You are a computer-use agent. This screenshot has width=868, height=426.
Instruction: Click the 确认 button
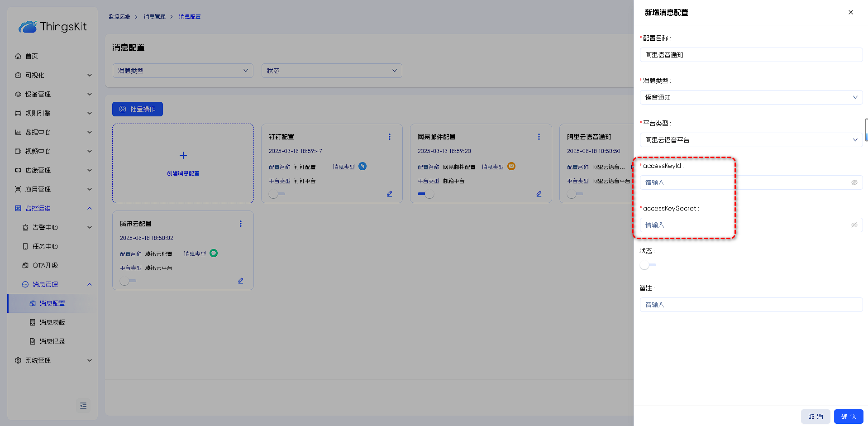(848, 416)
